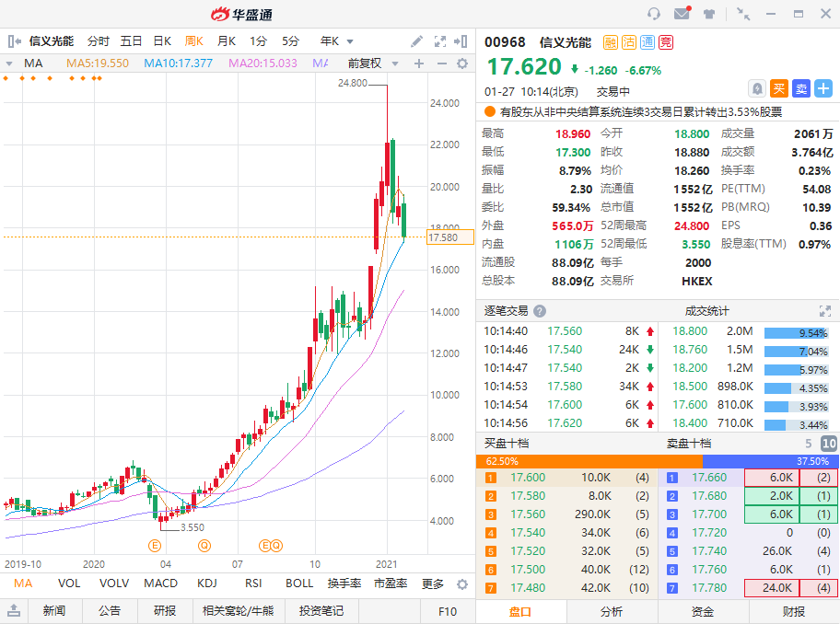Select the VOL indicator

click(x=68, y=584)
